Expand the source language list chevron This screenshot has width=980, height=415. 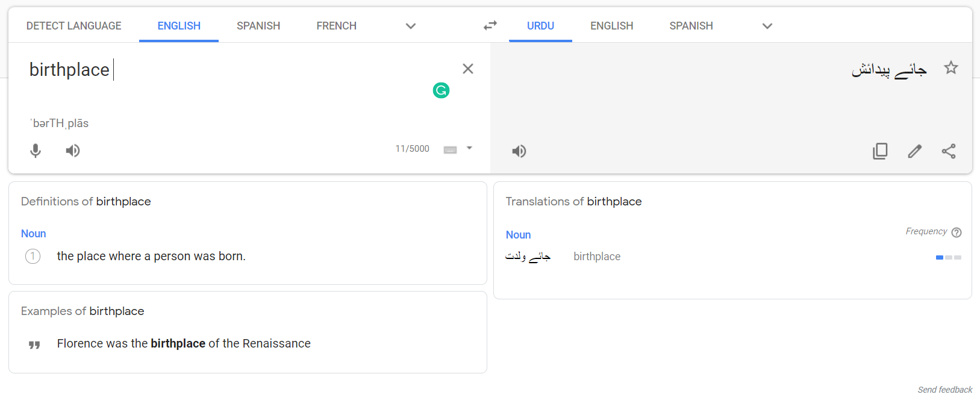coord(411,26)
